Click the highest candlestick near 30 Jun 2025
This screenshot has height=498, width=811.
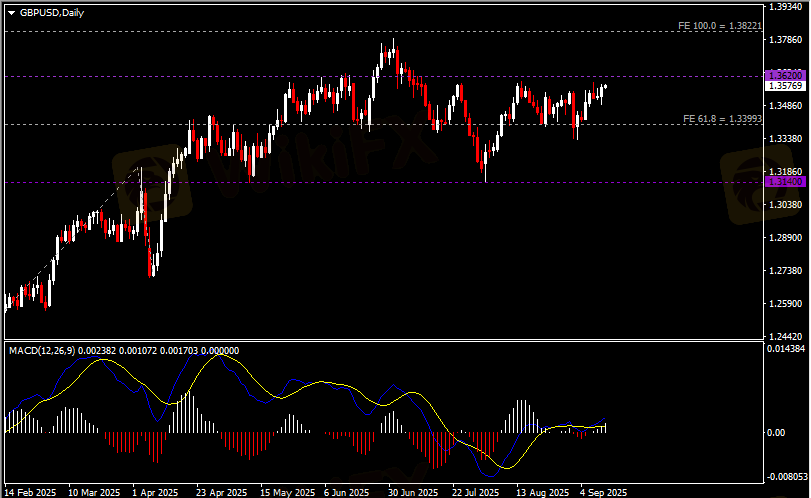[x=393, y=48]
